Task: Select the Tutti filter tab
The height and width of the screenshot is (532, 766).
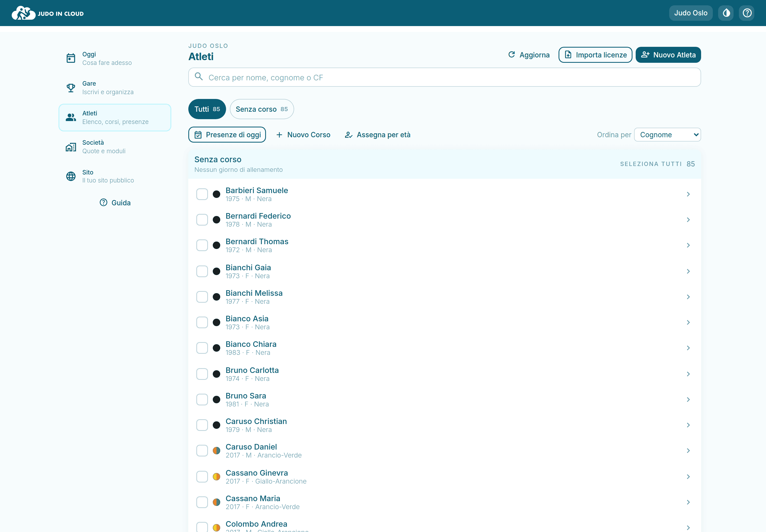Action: [x=207, y=109]
